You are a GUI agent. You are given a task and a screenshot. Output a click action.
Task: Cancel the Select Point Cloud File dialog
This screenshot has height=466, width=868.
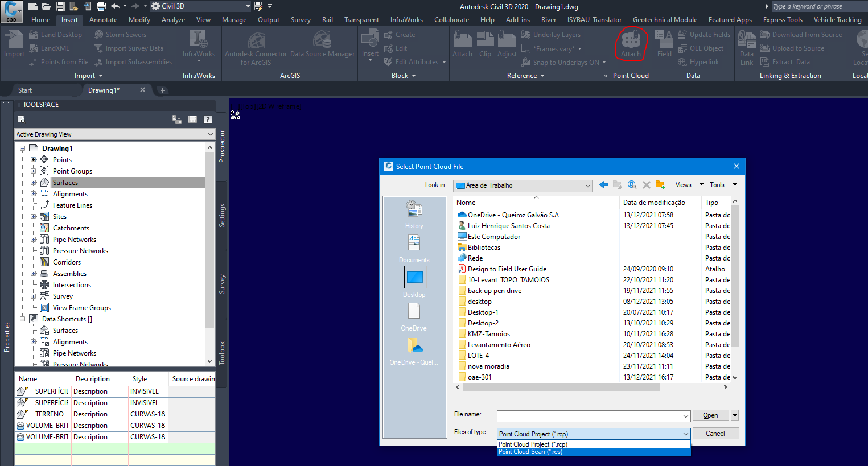[x=715, y=433]
